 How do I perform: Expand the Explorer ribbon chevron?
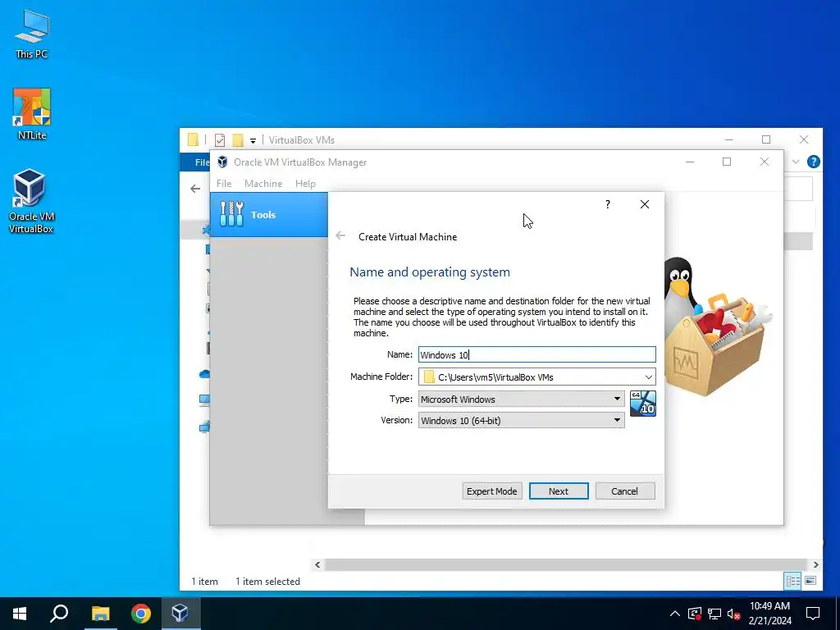pos(796,162)
